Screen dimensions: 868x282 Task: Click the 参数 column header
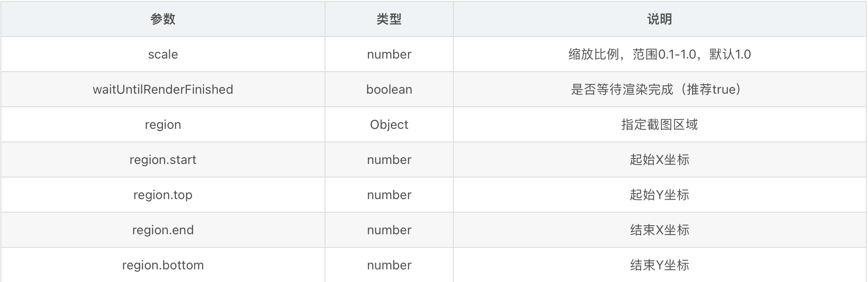[163, 19]
